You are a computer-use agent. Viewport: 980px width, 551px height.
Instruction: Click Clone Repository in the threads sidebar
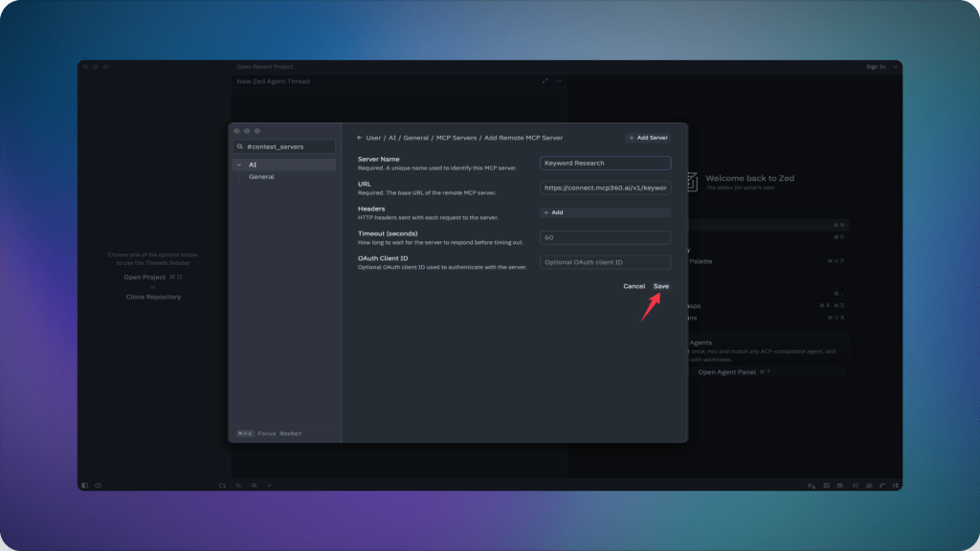click(x=154, y=297)
